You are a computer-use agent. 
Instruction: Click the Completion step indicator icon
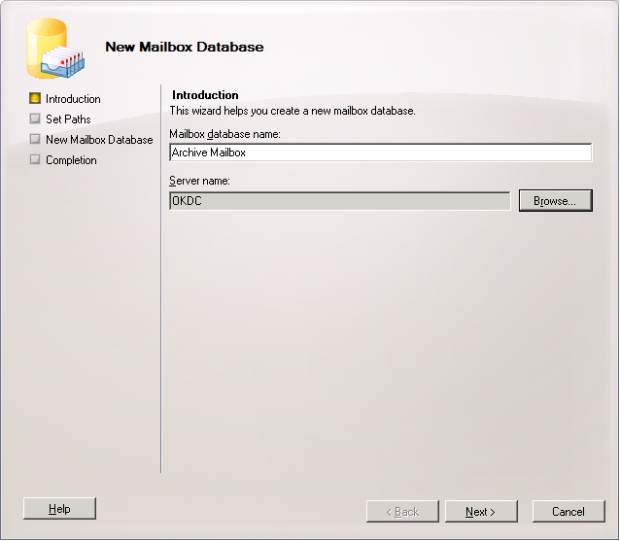tap(35, 159)
